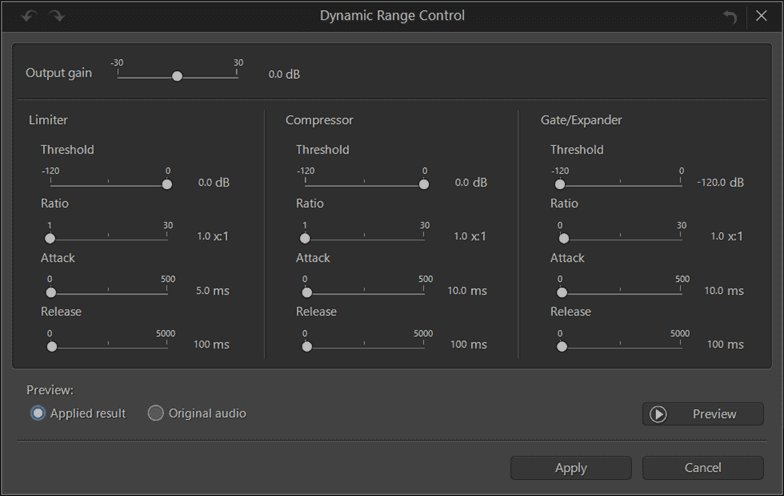Screen dimensions: 784x496
Task: Click the Compressor Threshold slider handle
Action: (x=424, y=184)
